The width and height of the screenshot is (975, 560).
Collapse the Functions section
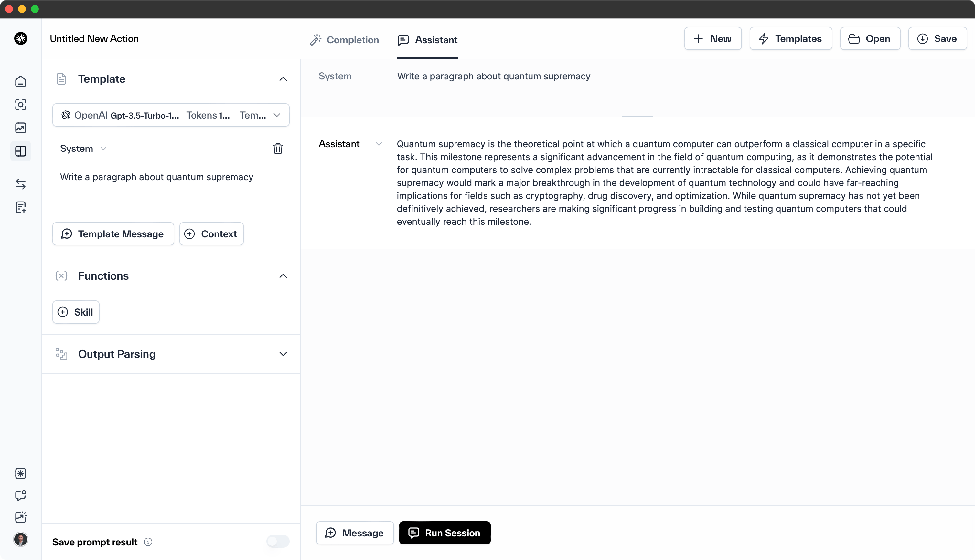(283, 276)
